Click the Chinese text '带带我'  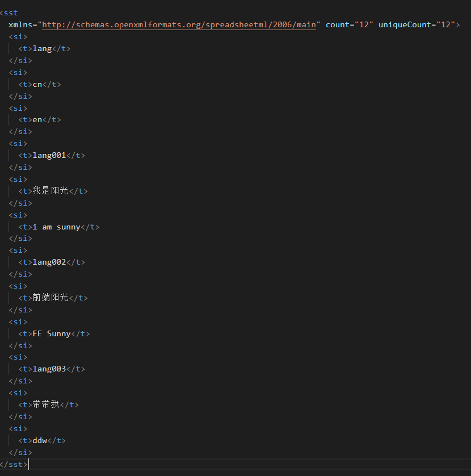pos(46,404)
